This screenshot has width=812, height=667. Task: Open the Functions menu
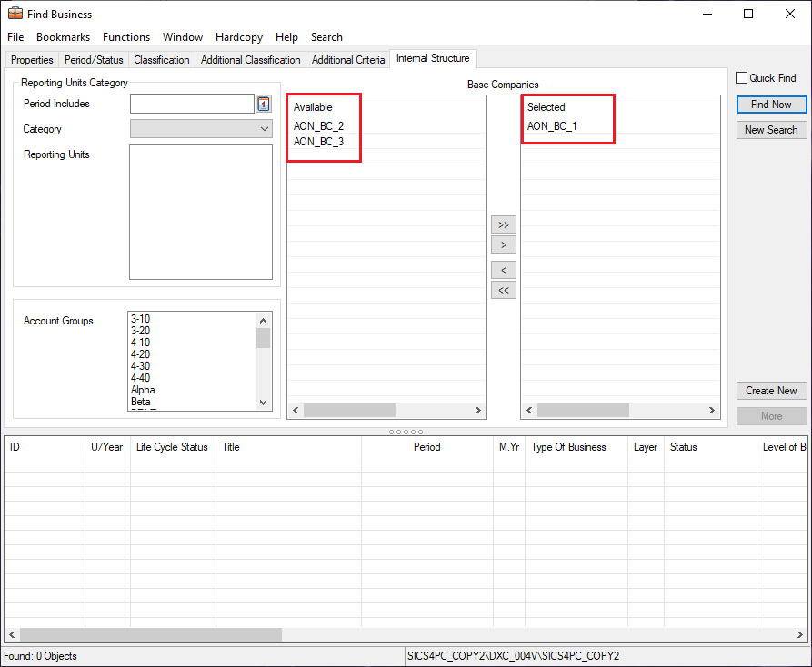pyautogui.click(x=126, y=37)
